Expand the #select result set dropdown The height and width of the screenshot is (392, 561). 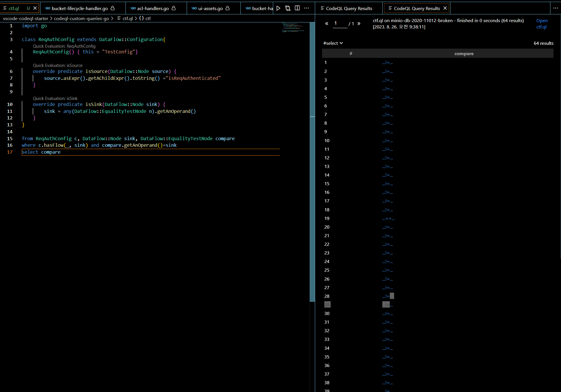tap(333, 43)
